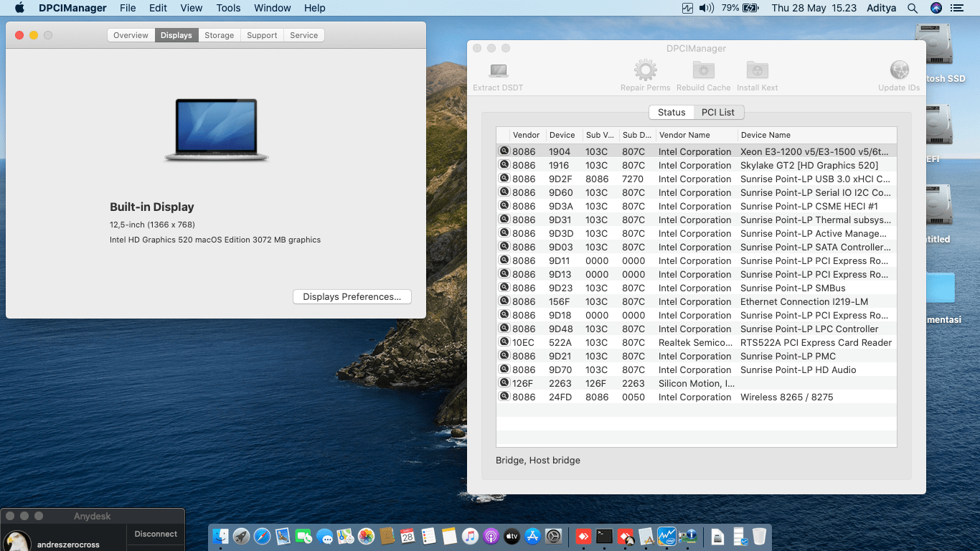Viewport: 980px width, 551px height.
Task: Click the DPCIManager dock icon
Action: pyautogui.click(x=688, y=536)
